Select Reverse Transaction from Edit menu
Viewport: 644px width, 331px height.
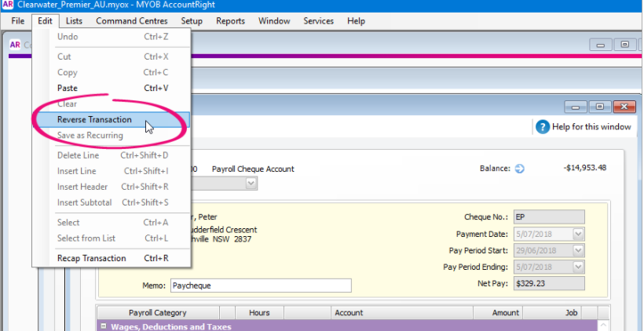coord(94,120)
